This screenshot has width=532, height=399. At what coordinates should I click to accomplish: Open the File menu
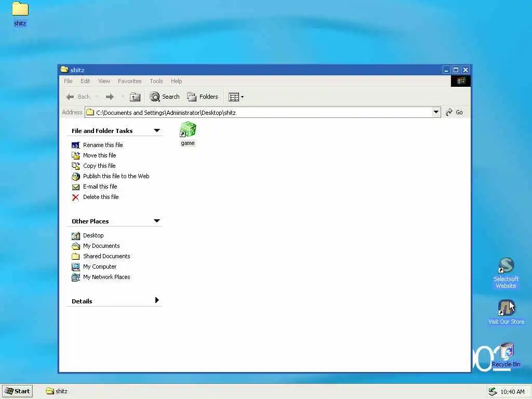click(68, 81)
